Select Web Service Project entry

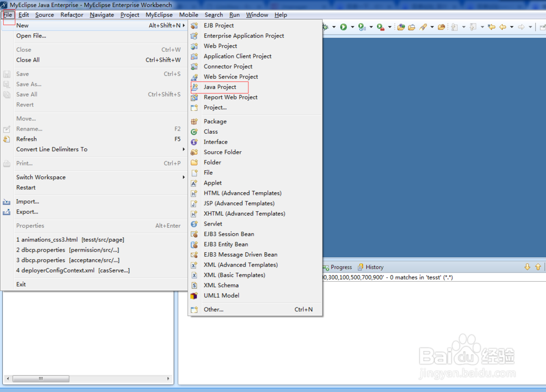click(x=231, y=76)
